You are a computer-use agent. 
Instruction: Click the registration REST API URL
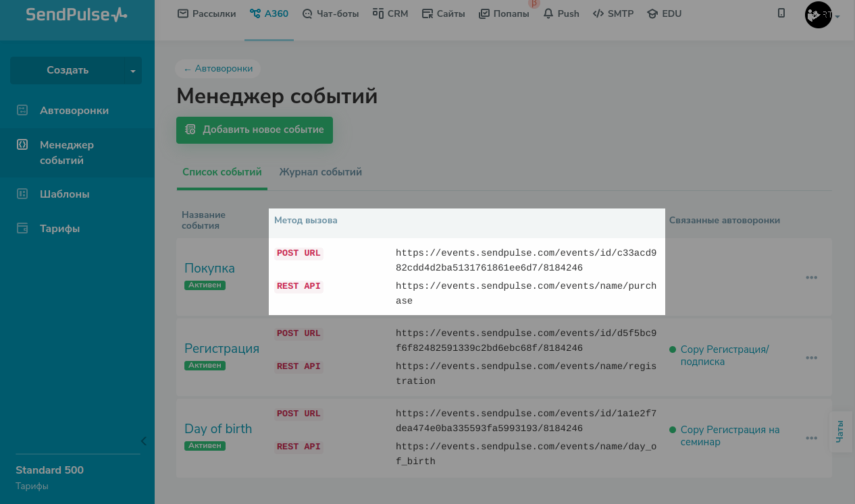526,374
